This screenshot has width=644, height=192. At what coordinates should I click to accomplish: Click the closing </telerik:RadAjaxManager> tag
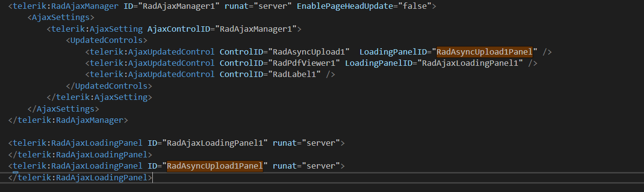click(68, 120)
